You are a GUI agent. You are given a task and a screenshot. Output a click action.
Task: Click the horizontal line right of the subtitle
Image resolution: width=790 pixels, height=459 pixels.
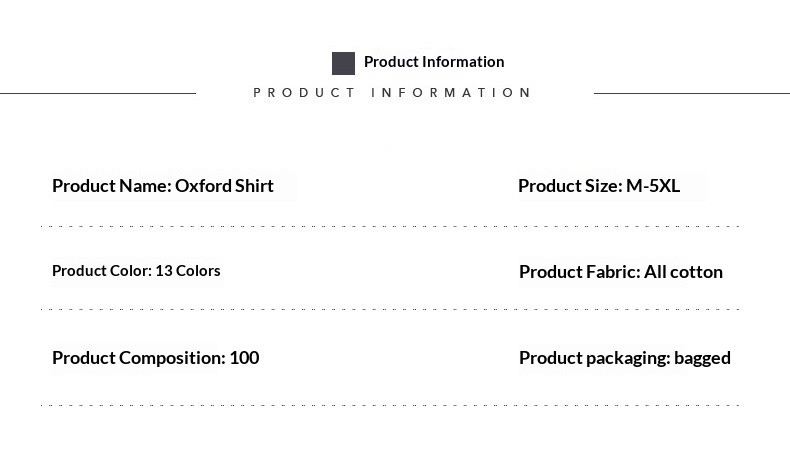pos(691,93)
